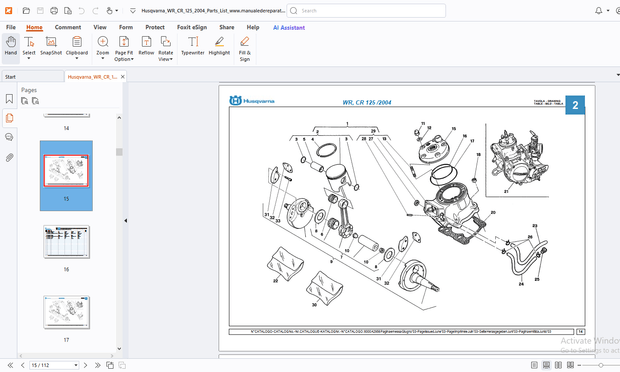Click the create PDF page icon
This screenshot has width=620, height=372.
68,11
